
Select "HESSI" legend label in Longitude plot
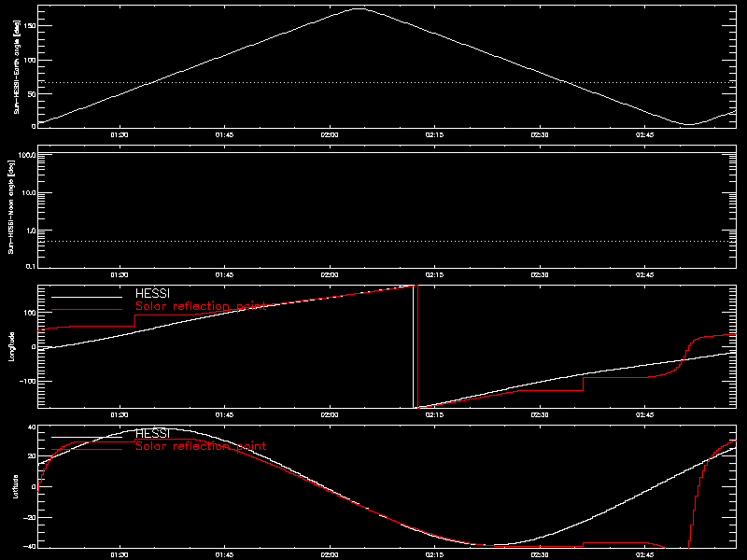(x=152, y=294)
